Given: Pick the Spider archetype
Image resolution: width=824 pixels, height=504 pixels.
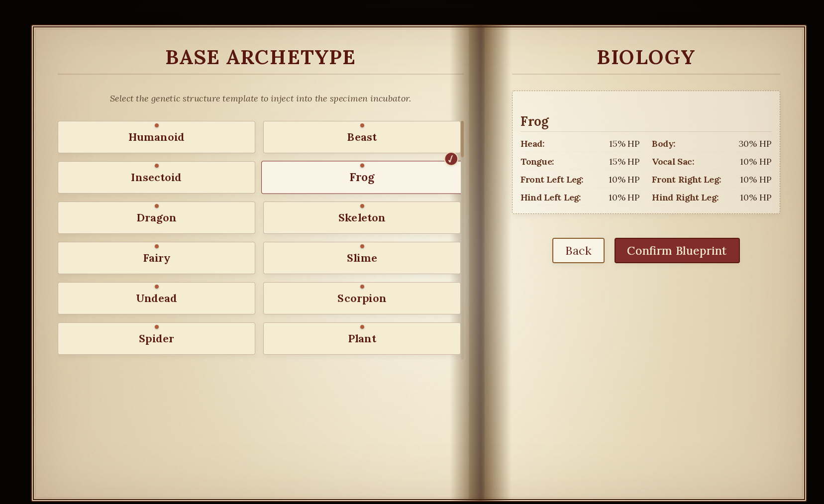Looking at the screenshot, I should [156, 338].
